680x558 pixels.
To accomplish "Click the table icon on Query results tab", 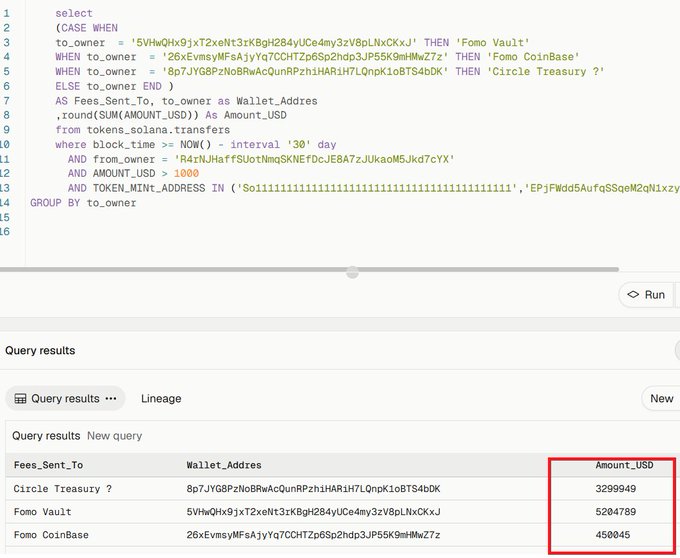I will 20,398.
